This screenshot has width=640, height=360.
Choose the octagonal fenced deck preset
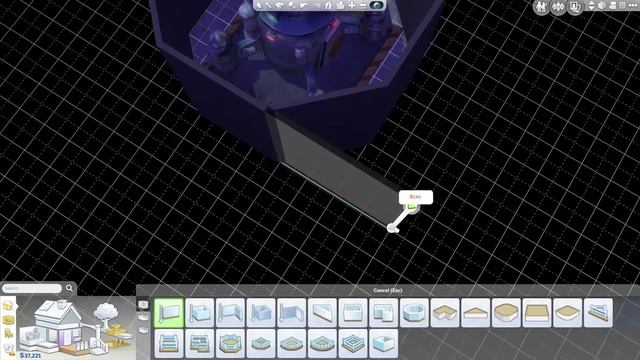click(230, 344)
